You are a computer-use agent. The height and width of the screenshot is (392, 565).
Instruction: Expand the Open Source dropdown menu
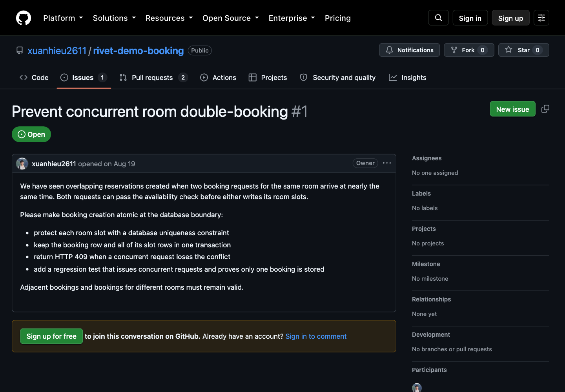pos(231,18)
